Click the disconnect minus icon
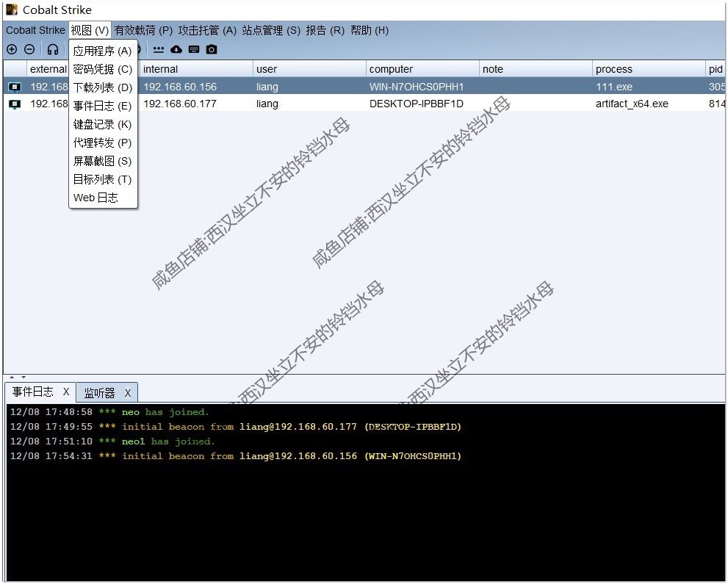The image size is (728, 584). pos(29,49)
